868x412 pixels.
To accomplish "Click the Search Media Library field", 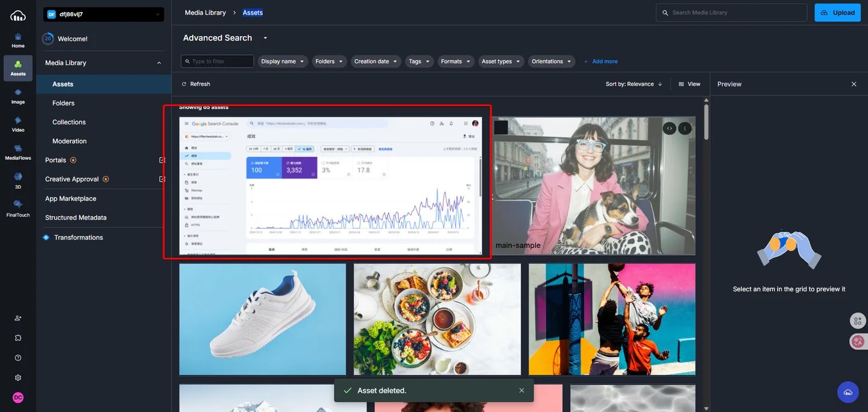I will click(731, 13).
